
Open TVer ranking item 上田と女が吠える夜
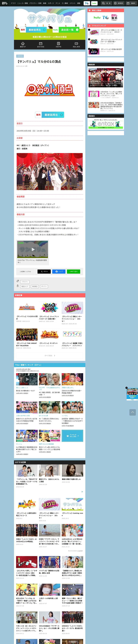[x=27, y=413]
